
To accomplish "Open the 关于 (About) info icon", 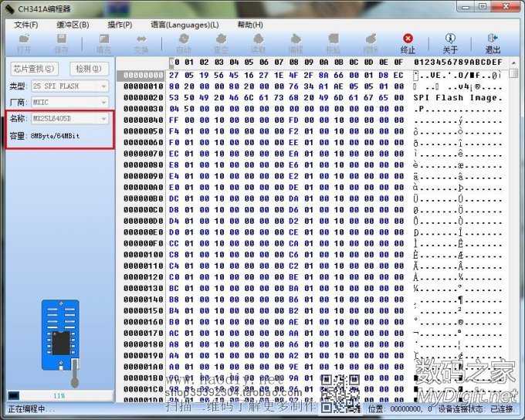I will 450,42.
